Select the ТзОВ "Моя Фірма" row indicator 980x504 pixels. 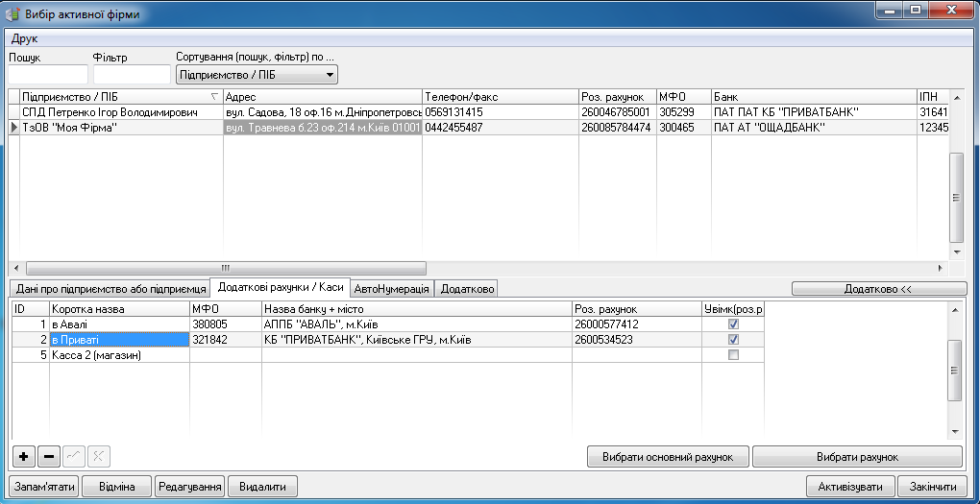13,127
